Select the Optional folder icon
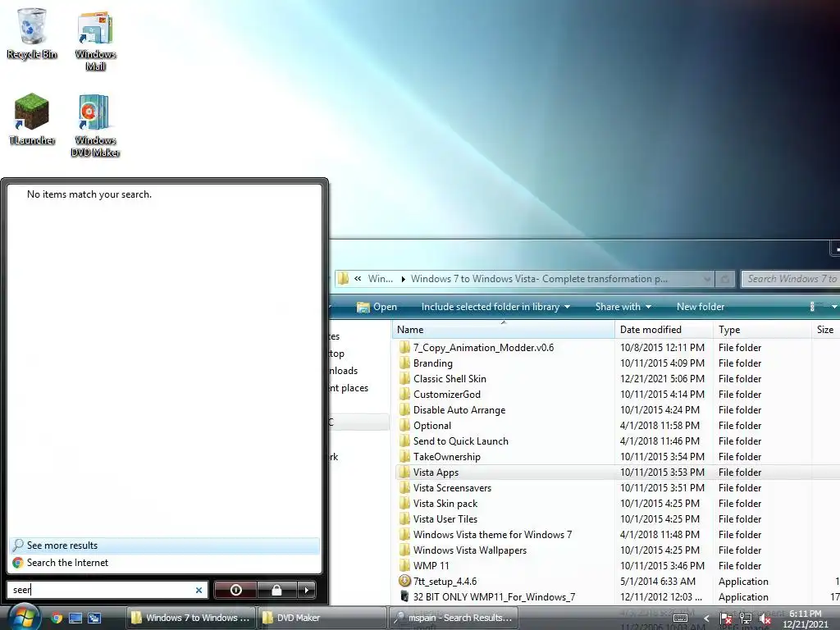Image resolution: width=840 pixels, height=630 pixels. [404, 426]
